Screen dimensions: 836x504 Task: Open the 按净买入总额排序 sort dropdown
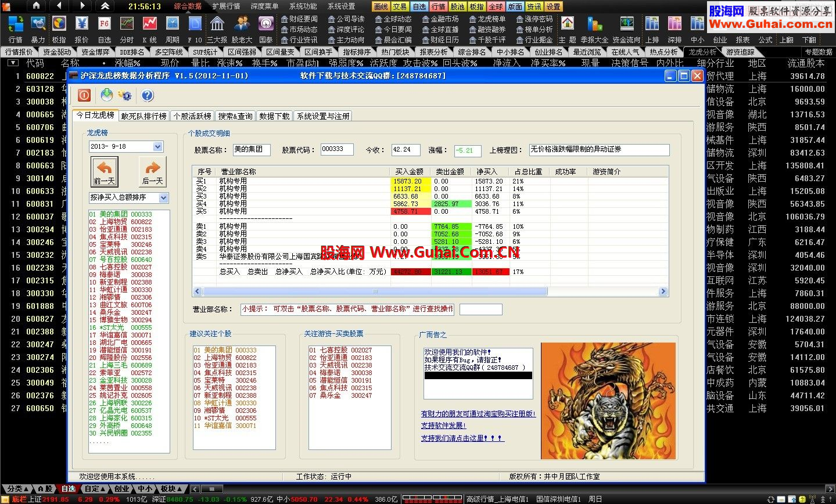pyautogui.click(x=163, y=198)
